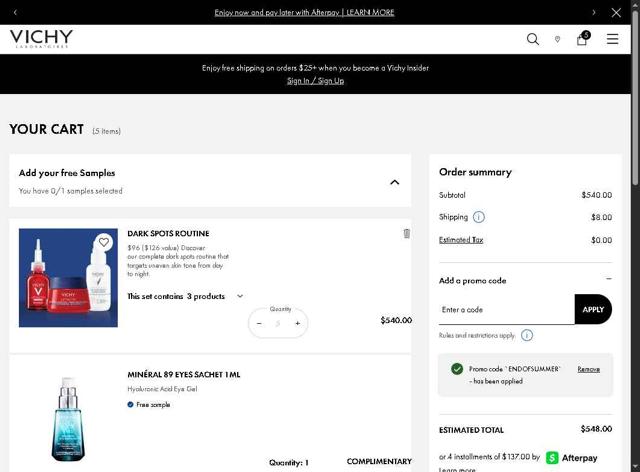The width and height of the screenshot is (640, 472).
Task: Click the 'Free sample' label
Action: [x=153, y=405]
